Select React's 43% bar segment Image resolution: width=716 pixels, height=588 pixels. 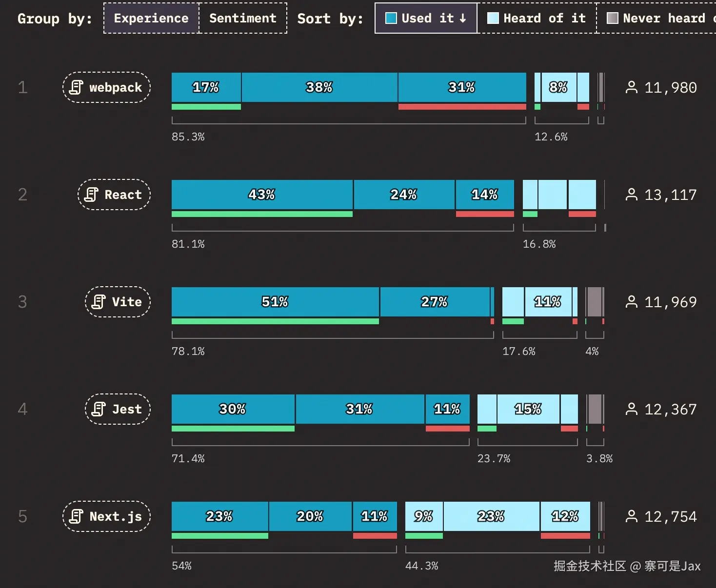point(262,195)
